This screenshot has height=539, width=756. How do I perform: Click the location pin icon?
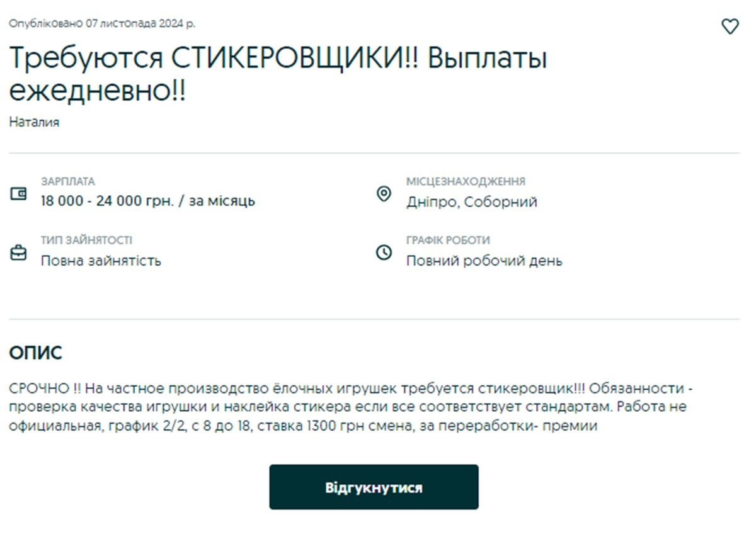coord(384,193)
